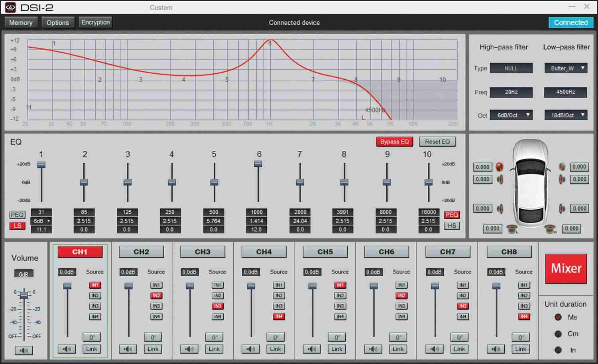Viewport: 598px width, 364px height.
Task: Open the high-pass 6dB/Oct slope dropdown
Action: point(511,115)
